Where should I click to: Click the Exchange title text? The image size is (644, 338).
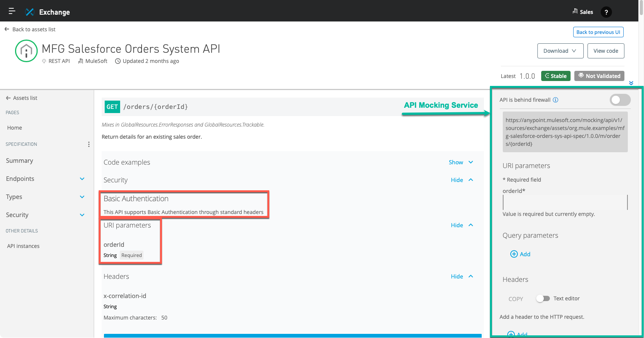coord(55,12)
